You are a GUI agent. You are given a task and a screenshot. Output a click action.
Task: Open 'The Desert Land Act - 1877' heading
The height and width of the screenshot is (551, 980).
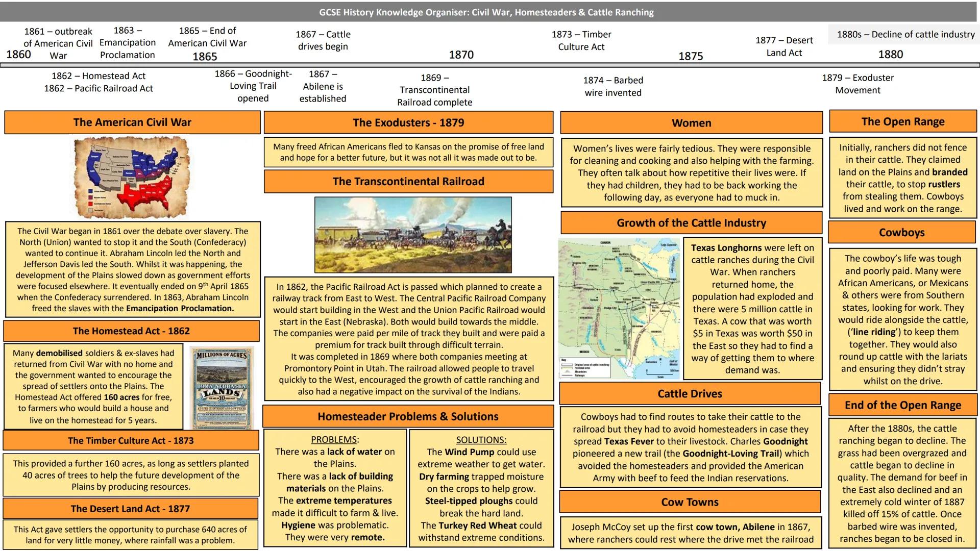131,509
